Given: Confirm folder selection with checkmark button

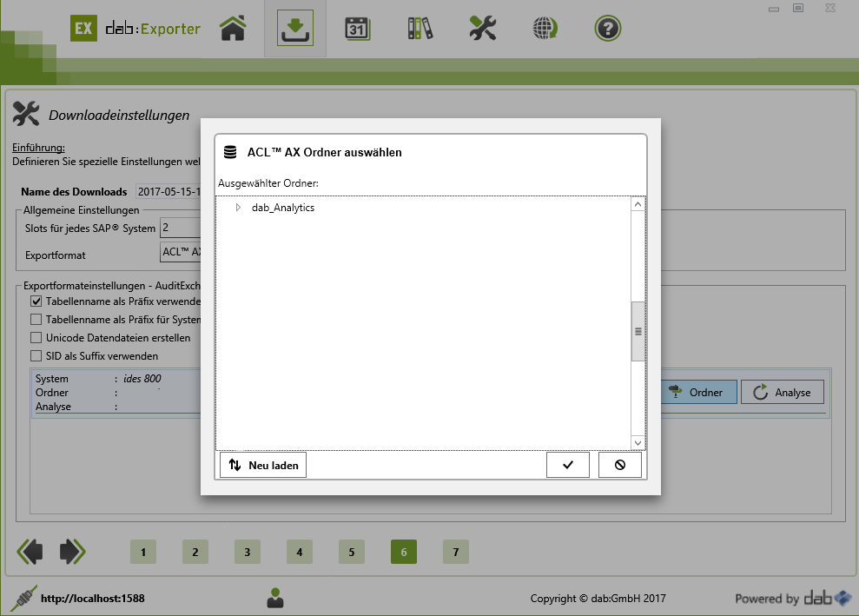Looking at the screenshot, I should (x=568, y=465).
